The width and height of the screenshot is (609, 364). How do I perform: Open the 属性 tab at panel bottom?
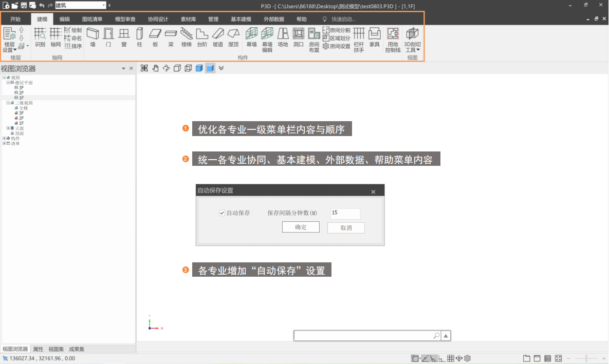[38, 349]
